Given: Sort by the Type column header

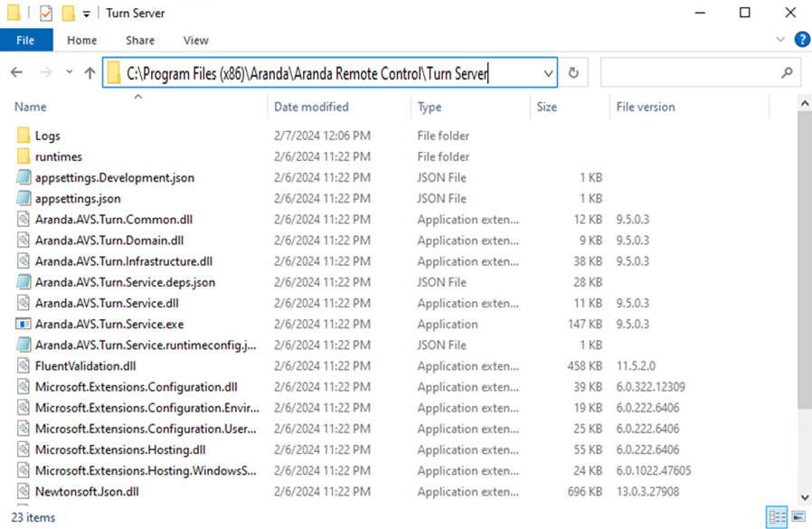Looking at the screenshot, I should pyautogui.click(x=430, y=107).
